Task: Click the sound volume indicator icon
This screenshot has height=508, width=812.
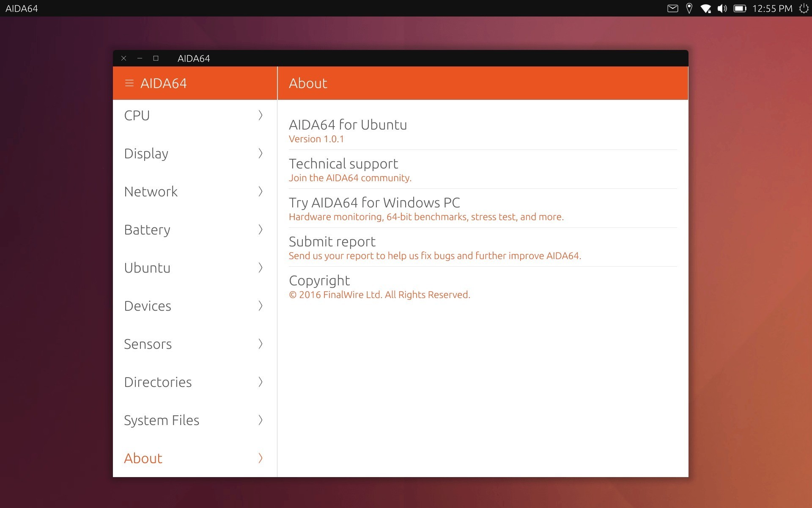Action: [x=722, y=8]
